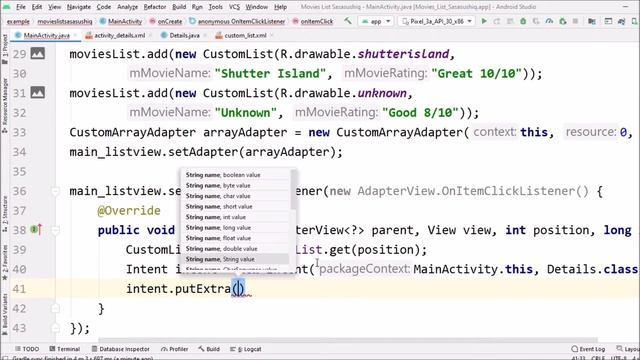Viewport: 640px width, 360px height.
Task: Collapse the code fold on line 36
Action: pos(55,191)
